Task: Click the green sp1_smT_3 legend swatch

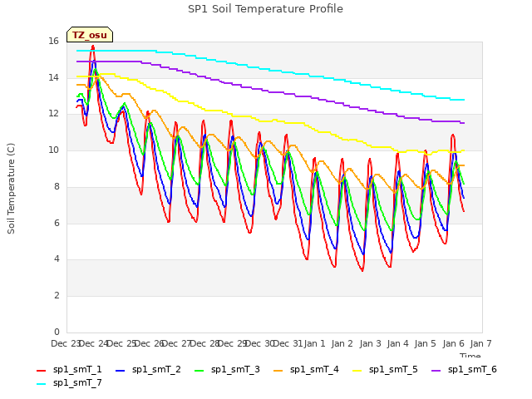Action: (x=199, y=371)
